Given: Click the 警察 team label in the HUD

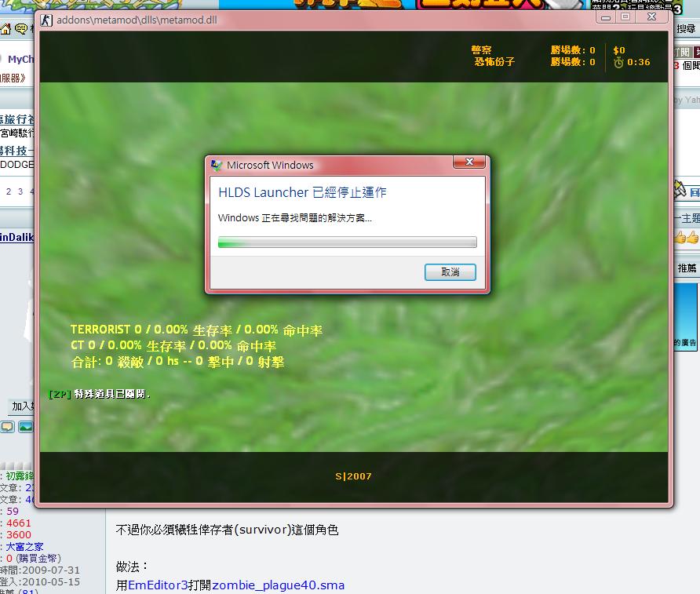Looking at the screenshot, I should [481, 50].
